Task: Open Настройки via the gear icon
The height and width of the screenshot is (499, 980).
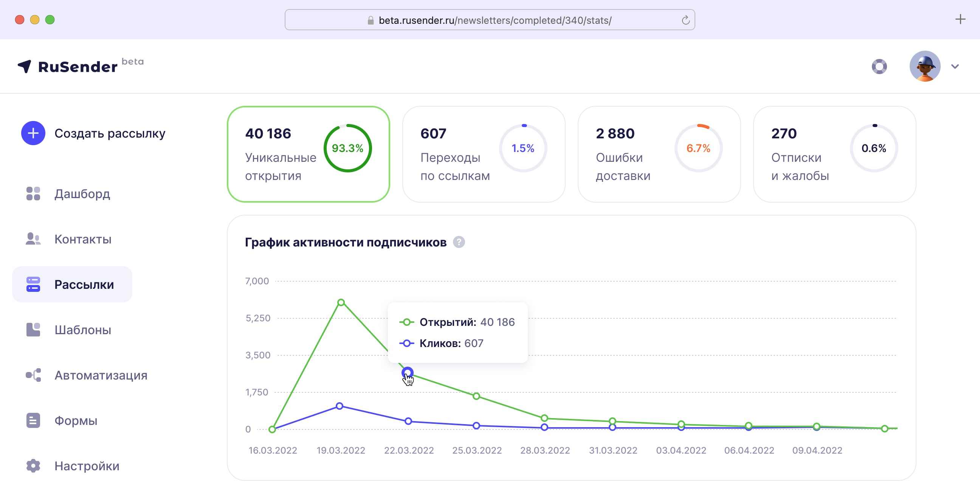Action: [x=33, y=465]
